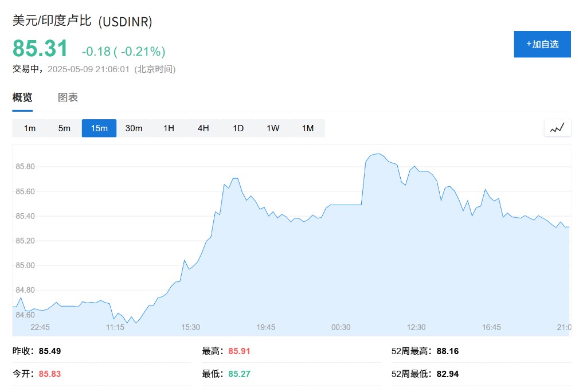587x392 pixels.
Task: Choose the 30m chart interval
Action: 134,128
